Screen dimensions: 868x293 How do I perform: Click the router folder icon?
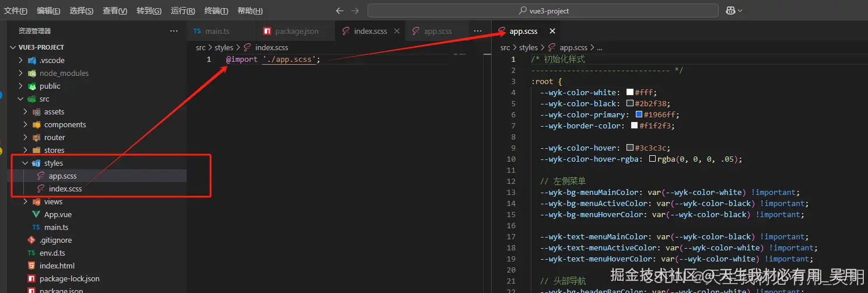[x=36, y=137]
